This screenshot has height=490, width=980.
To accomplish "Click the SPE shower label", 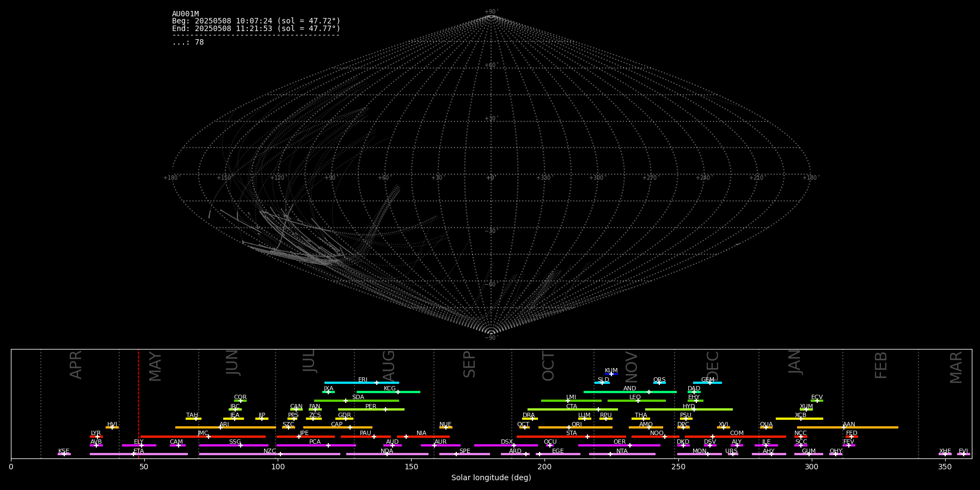I will pyautogui.click(x=464, y=451).
